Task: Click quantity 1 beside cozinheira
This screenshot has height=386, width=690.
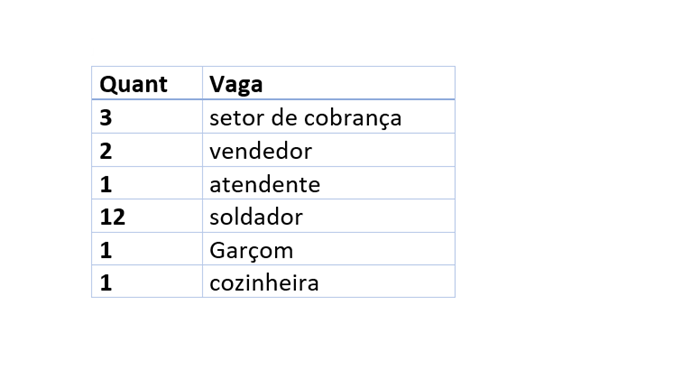Action: [x=106, y=283]
